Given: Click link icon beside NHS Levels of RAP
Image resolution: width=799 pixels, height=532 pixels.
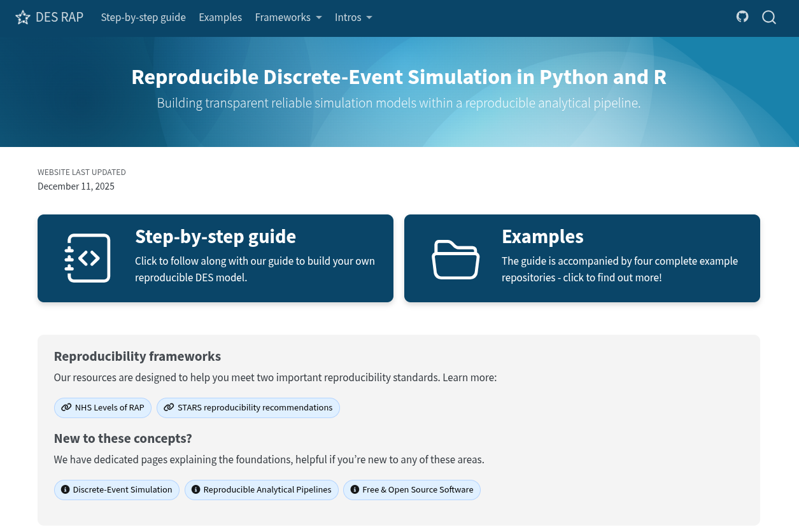Looking at the screenshot, I should point(66,407).
